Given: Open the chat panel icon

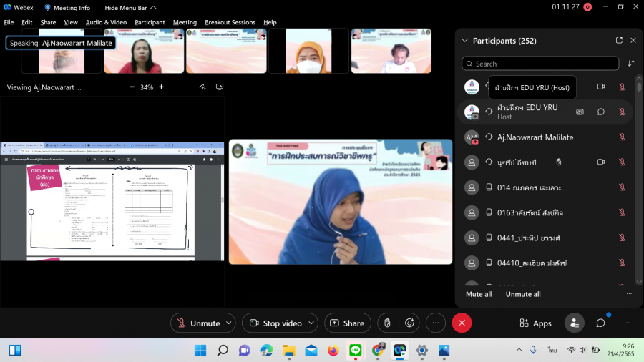Looking at the screenshot, I should 600,323.
